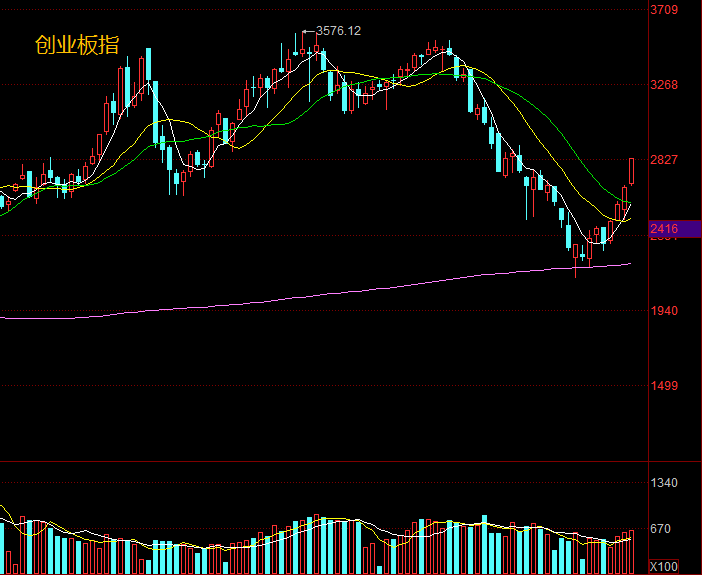Click the 3576.12 peak price label

(337, 31)
